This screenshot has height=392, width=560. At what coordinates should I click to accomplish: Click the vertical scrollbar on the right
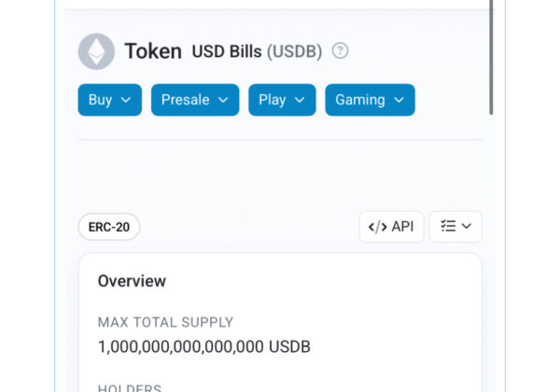pyautogui.click(x=492, y=56)
